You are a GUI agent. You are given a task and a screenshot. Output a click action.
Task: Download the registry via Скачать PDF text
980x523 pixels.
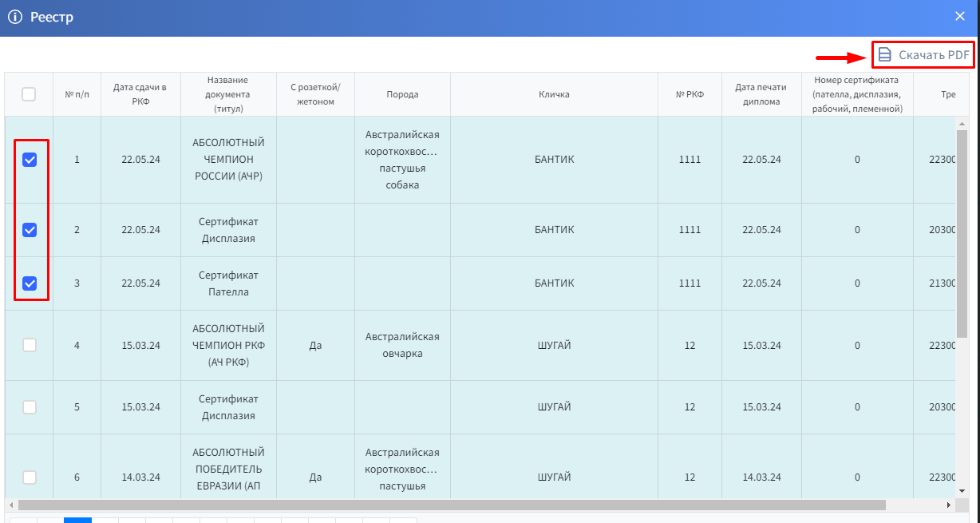(x=934, y=55)
